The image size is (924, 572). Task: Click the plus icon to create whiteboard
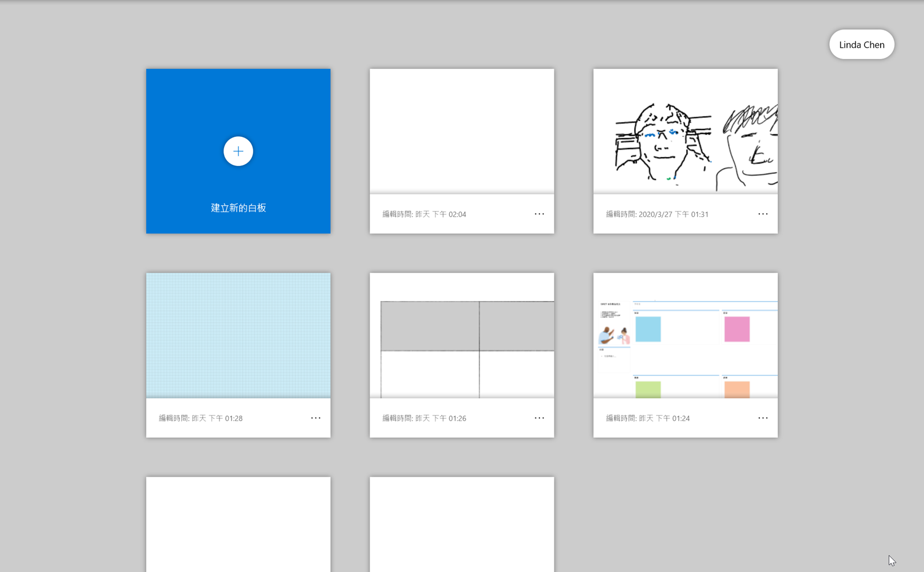point(238,151)
